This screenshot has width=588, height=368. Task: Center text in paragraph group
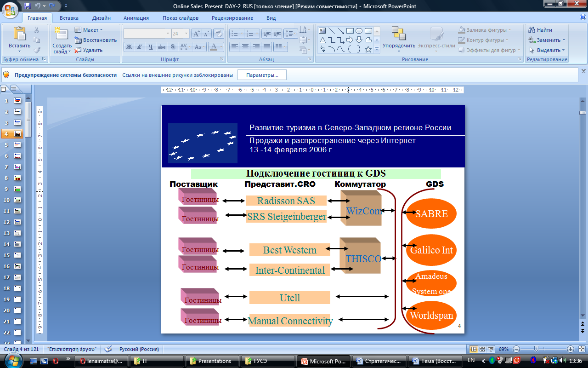pos(245,47)
